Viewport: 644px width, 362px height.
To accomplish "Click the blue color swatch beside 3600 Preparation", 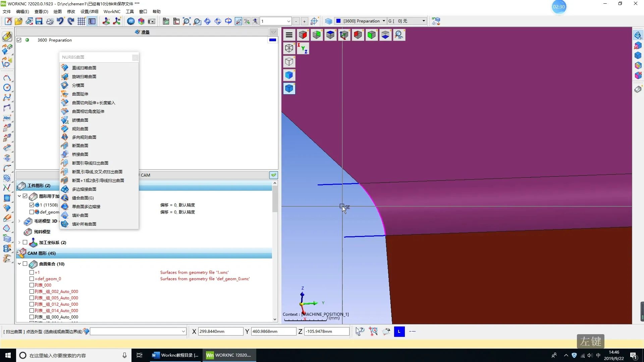I will pos(273,40).
